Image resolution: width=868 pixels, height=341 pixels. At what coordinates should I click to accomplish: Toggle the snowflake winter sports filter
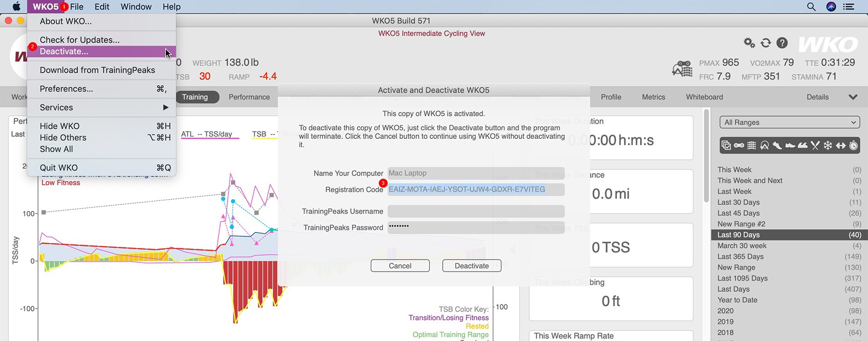(x=828, y=145)
